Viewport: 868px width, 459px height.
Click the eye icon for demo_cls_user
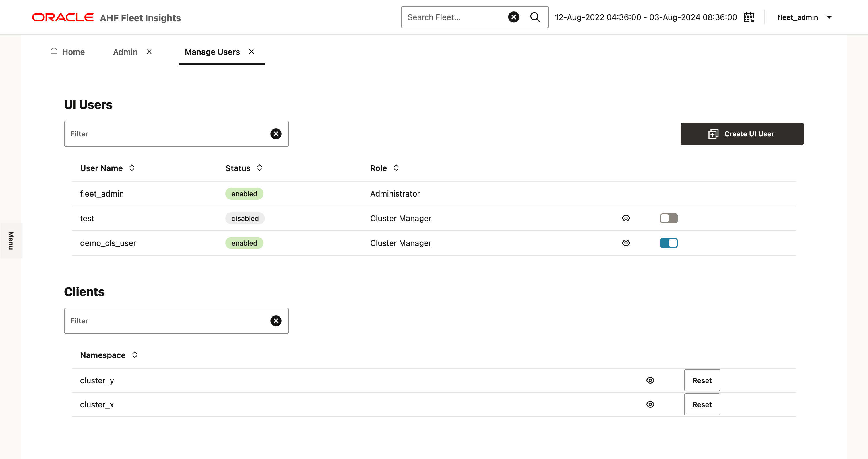[626, 243]
